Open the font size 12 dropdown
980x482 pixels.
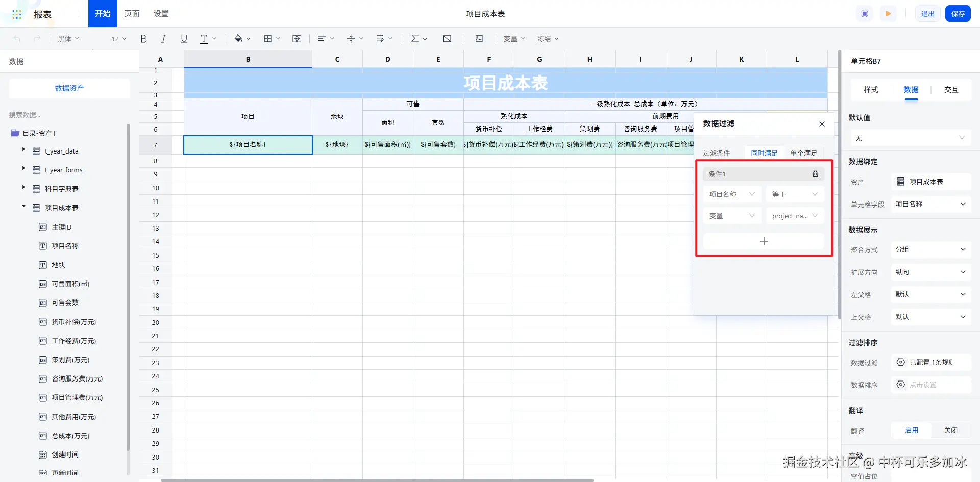[x=119, y=39]
